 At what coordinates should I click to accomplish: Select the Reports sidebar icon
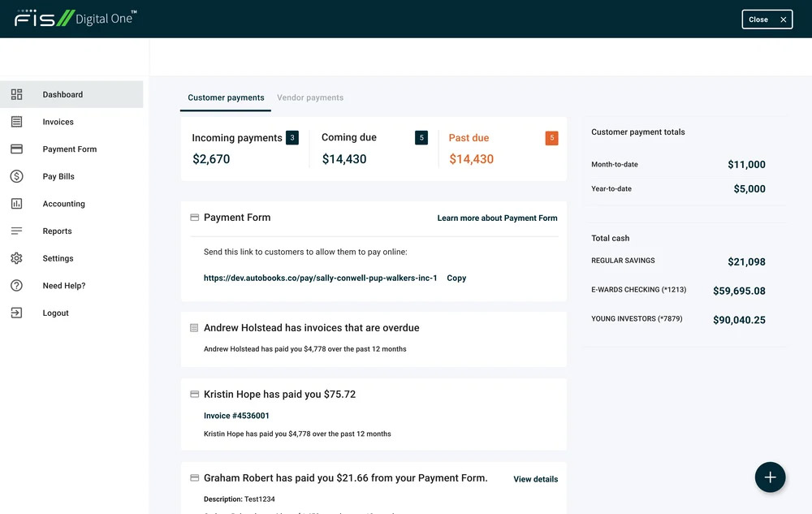[15, 231]
